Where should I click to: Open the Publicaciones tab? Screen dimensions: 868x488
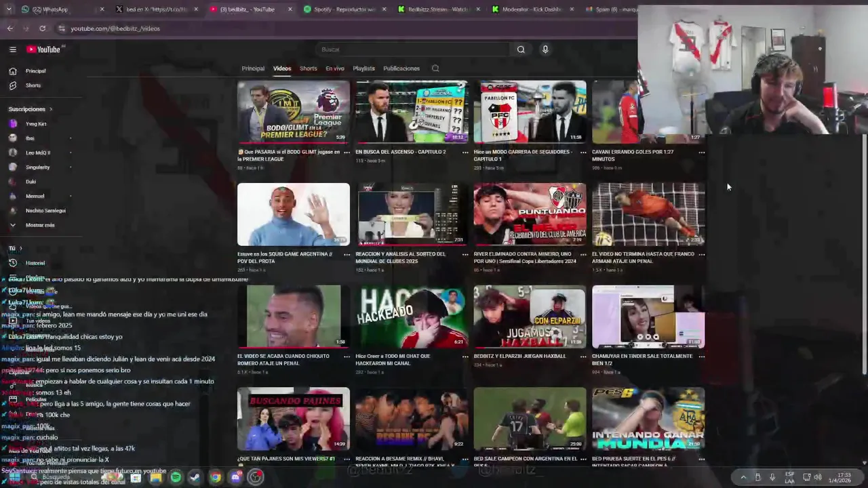[x=401, y=68]
